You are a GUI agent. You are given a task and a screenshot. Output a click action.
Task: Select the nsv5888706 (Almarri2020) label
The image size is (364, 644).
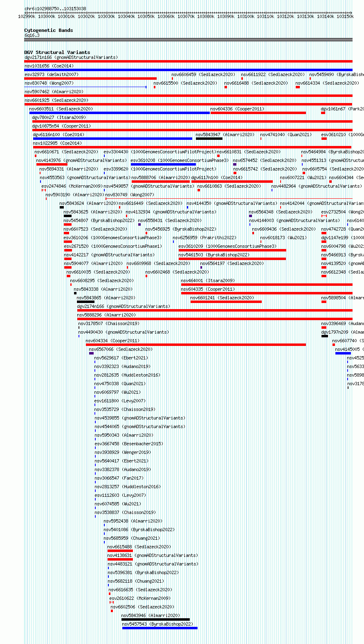pyautogui.click(x=161, y=177)
